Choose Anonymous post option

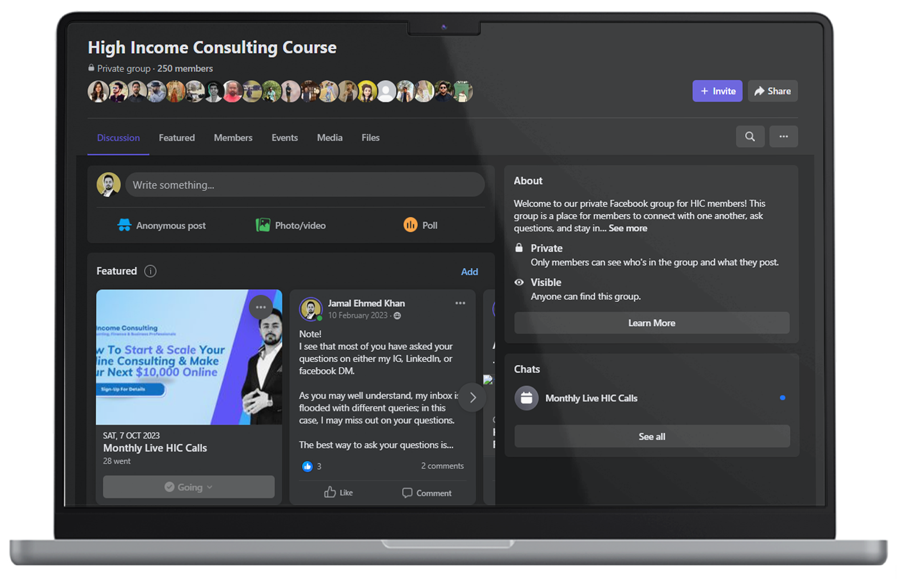[x=162, y=226]
